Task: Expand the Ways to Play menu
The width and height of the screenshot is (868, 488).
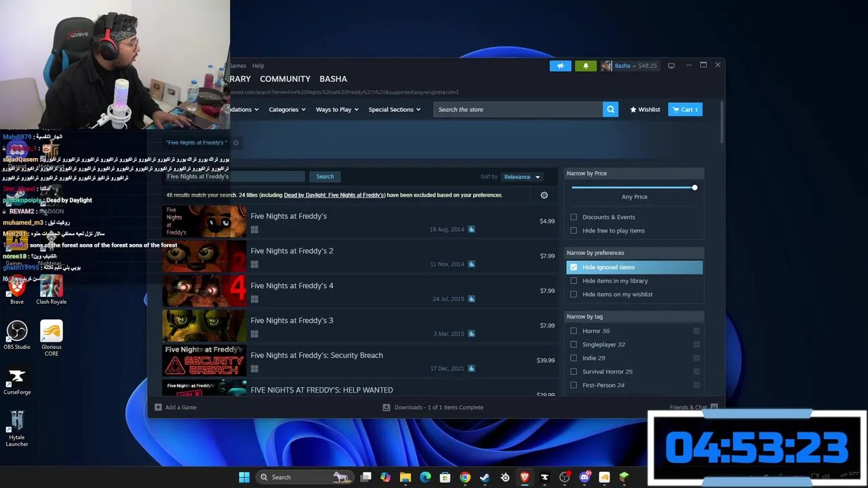Action: [x=337, y=109]
